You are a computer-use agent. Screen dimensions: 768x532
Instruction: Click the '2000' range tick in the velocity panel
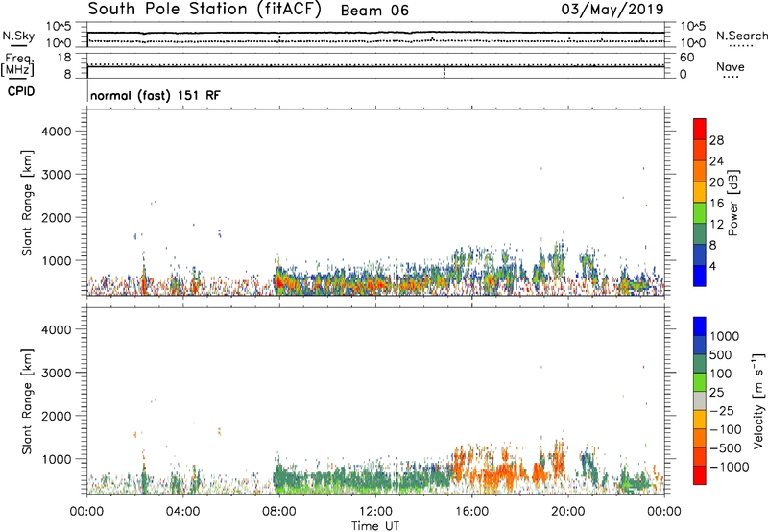tap(57, 416)
